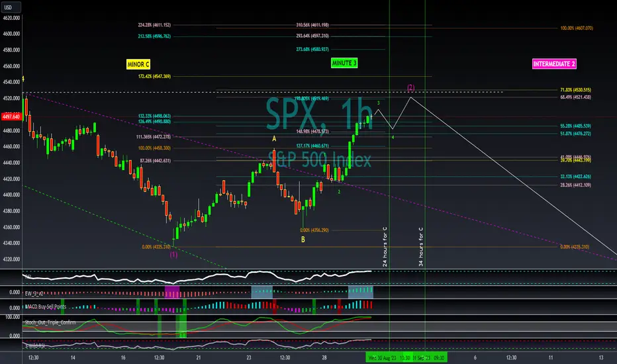617x364 pixels.
Task: Click Fibonacci level 132.33% (4498.063)
Action: 154,116
